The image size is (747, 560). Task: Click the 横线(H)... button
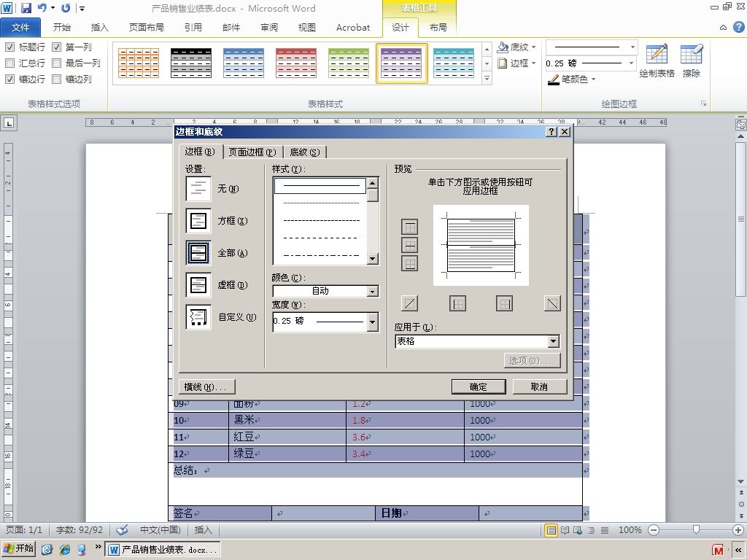(206, 386)
